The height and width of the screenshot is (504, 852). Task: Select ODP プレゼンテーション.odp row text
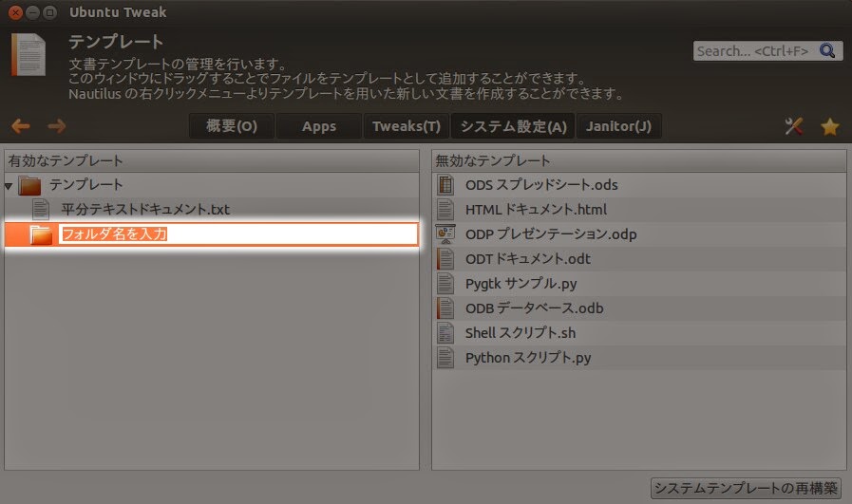tap(551, 234)
